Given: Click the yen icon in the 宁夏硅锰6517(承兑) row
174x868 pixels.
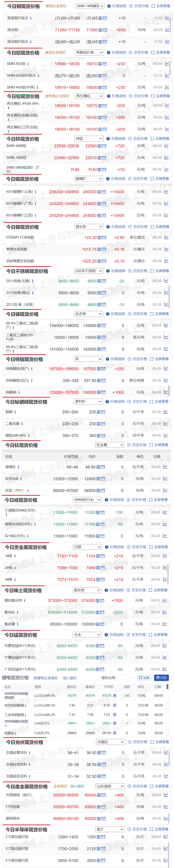Looking at the screenshot, I should (98, 657).
